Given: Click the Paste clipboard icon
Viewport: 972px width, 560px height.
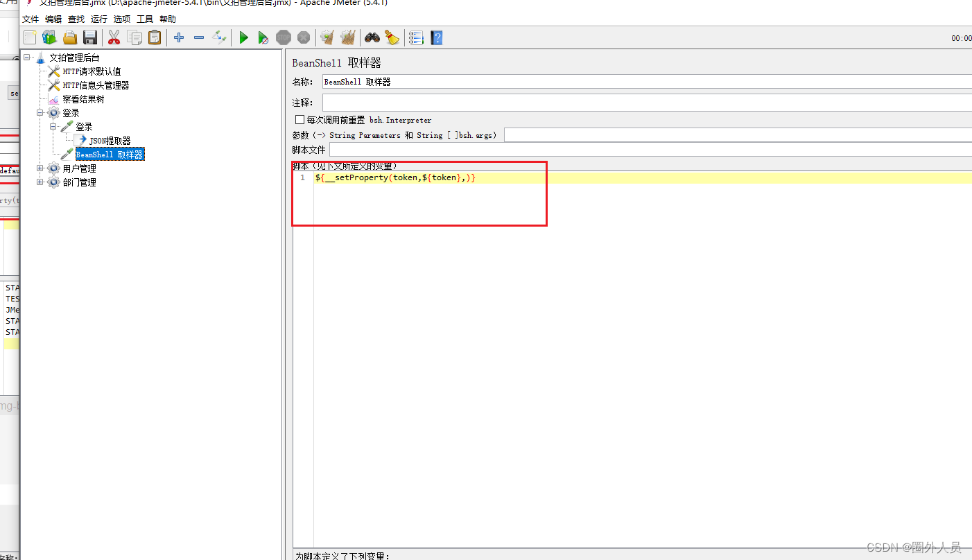Looking at the screenshot, I should 155,37.
